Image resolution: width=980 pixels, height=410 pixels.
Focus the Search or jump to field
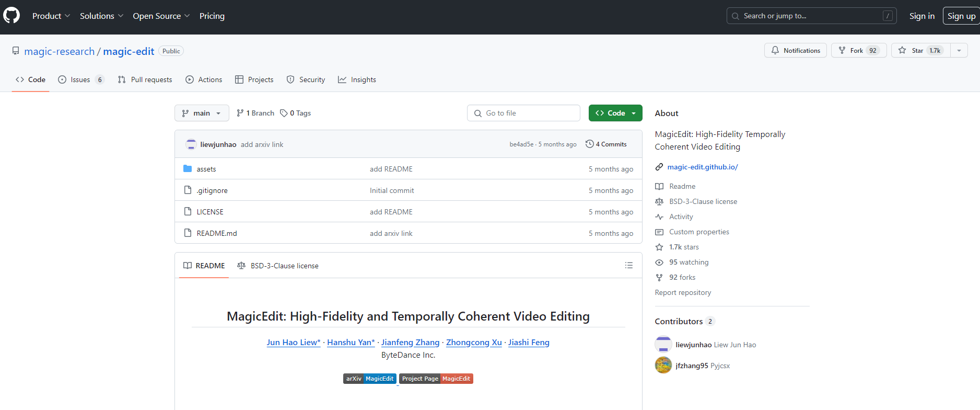(811, 16)
